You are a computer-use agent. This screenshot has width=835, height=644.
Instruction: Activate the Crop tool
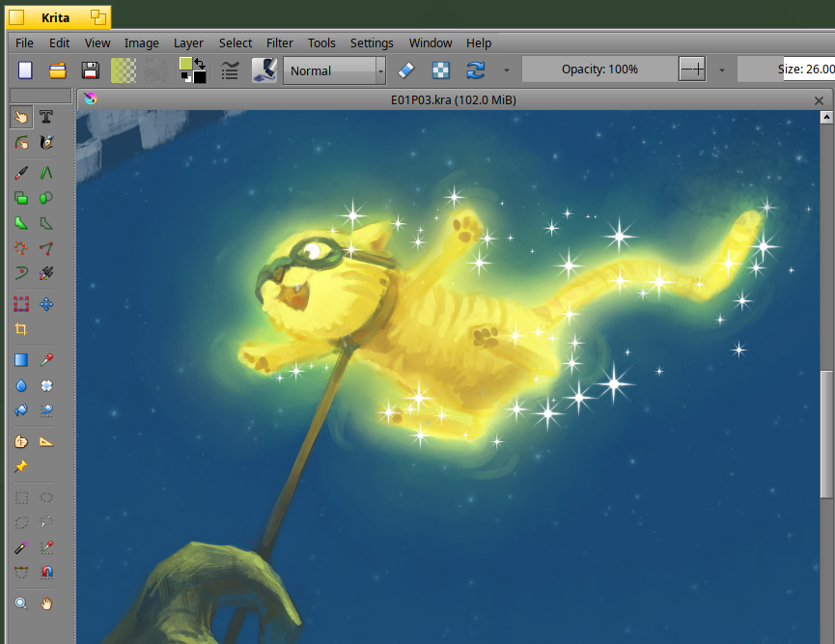pos(21,329)
